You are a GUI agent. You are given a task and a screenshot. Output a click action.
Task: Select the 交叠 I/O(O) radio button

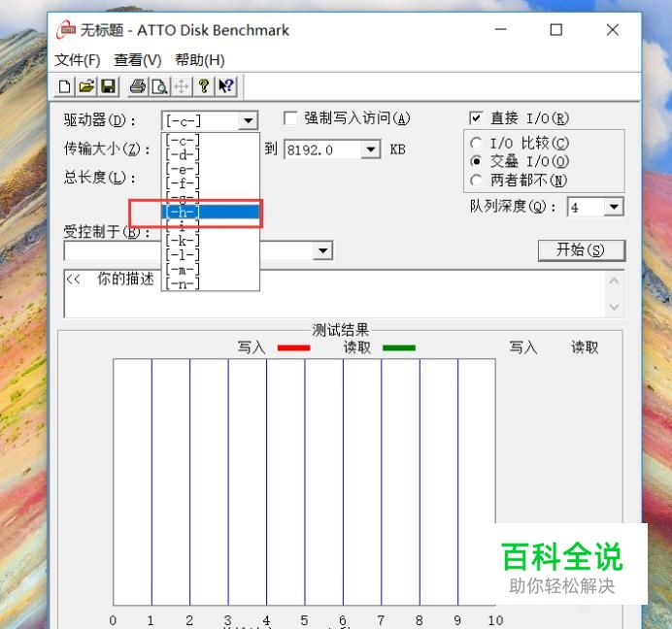coord(476,161)
